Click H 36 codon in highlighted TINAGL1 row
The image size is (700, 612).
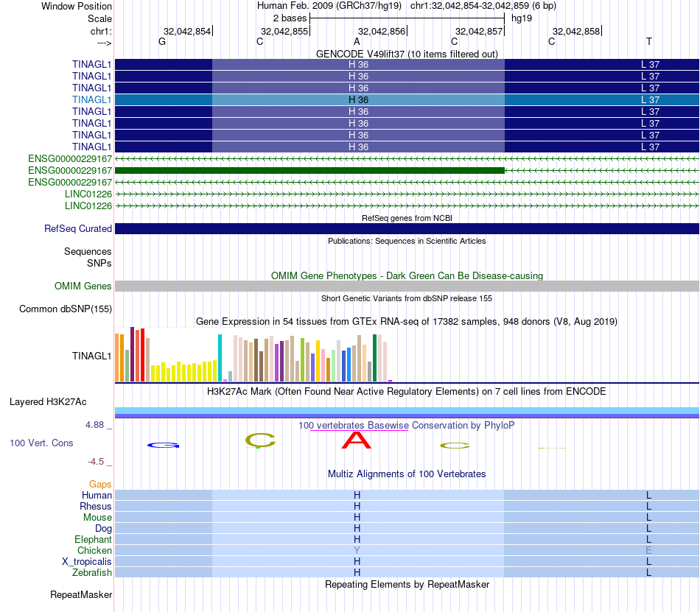click(359, 100)
